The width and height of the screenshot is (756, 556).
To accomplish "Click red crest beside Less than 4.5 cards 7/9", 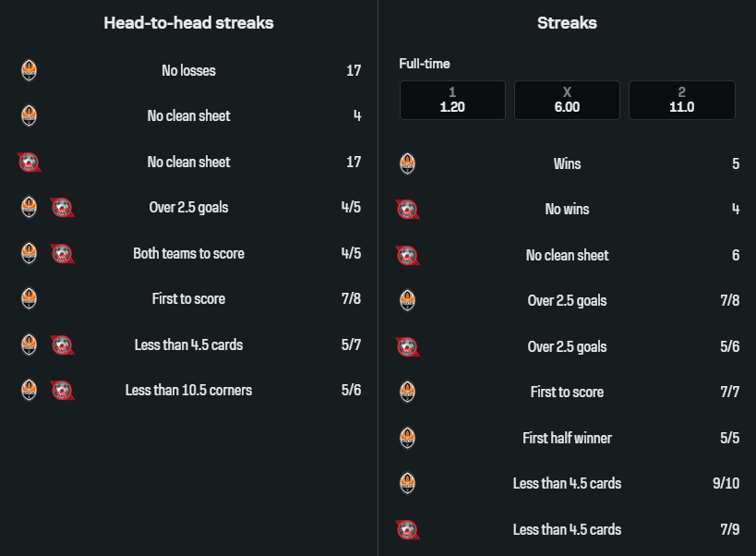I will point(407,529).
